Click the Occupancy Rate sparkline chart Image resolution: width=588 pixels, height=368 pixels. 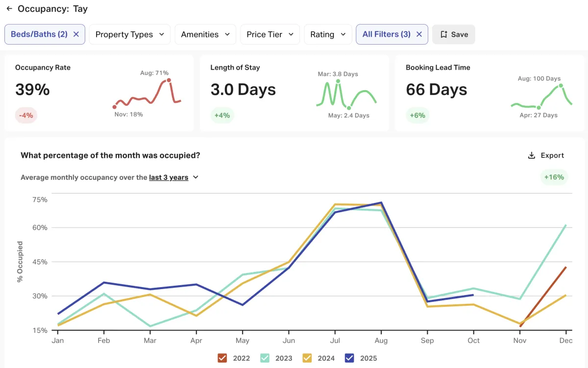(147, 93)
